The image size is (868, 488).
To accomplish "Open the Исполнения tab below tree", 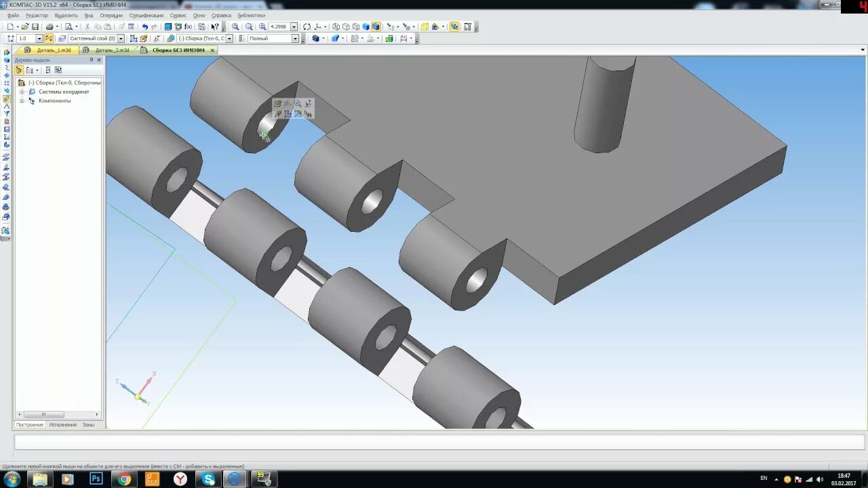I will click(x=63, y=425).
